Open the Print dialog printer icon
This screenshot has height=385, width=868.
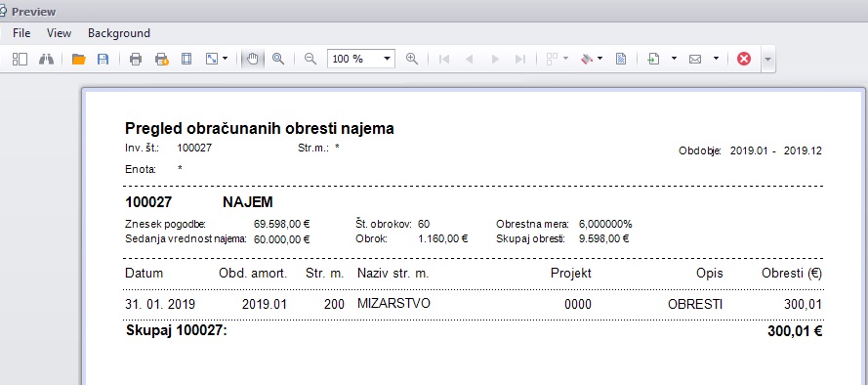point(136,59)
